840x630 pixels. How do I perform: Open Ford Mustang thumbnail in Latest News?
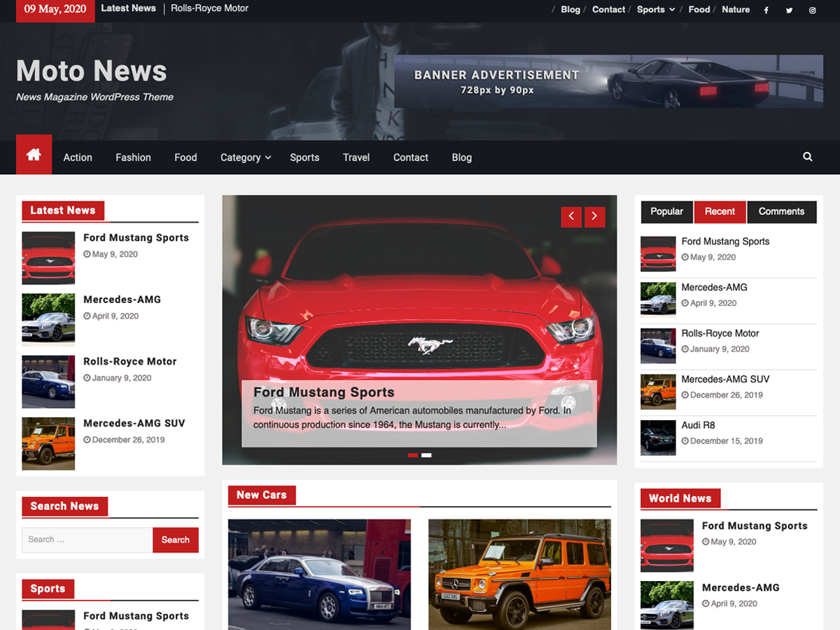pyautogui.click(x=48, y=258)
